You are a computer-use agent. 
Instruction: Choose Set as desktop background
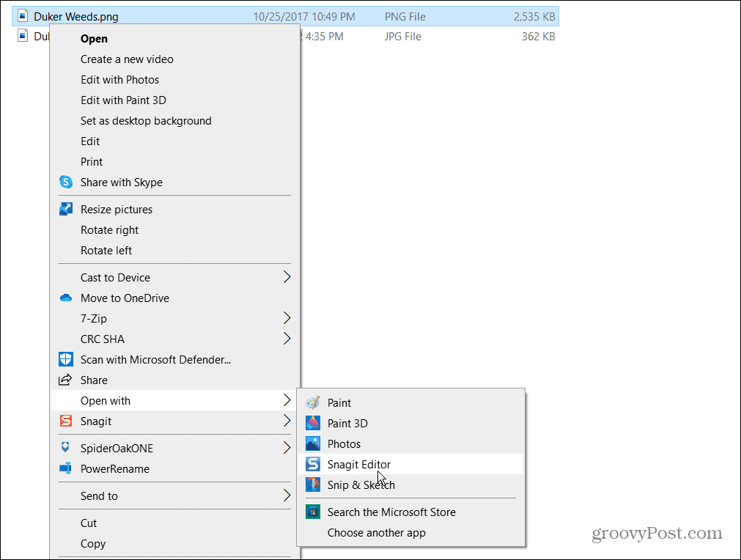pyautogui.click(x=146, y=120)
